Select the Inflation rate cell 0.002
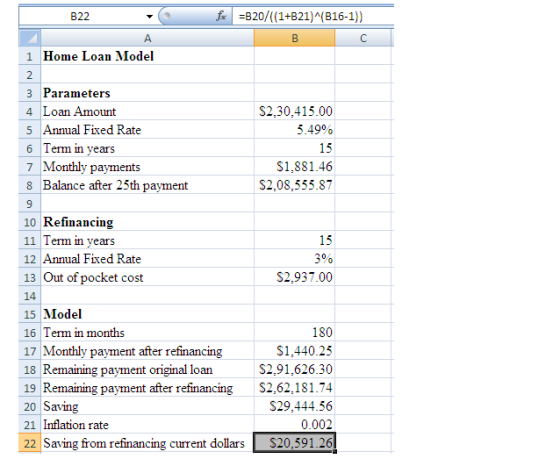560x459 pixels. [295, 425]
